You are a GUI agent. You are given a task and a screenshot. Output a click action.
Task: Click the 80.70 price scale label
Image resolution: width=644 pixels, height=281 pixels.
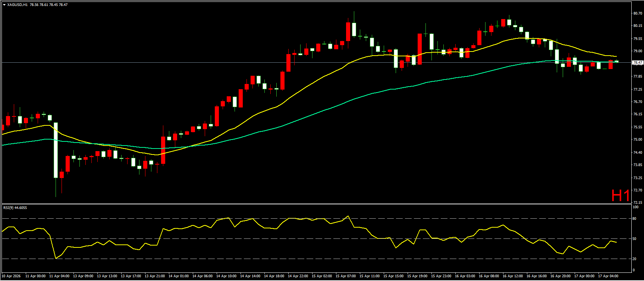pyautogui.click(x=637, y=13)
